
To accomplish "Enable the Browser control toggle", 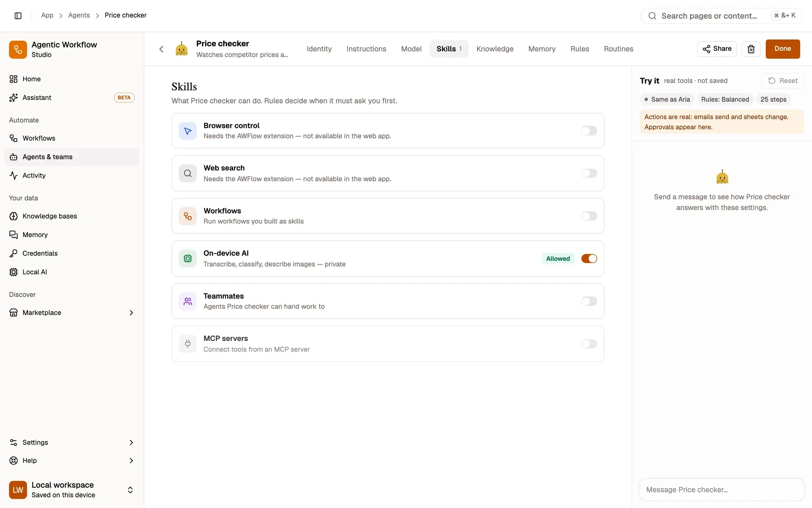I will (x=589, y=131).
